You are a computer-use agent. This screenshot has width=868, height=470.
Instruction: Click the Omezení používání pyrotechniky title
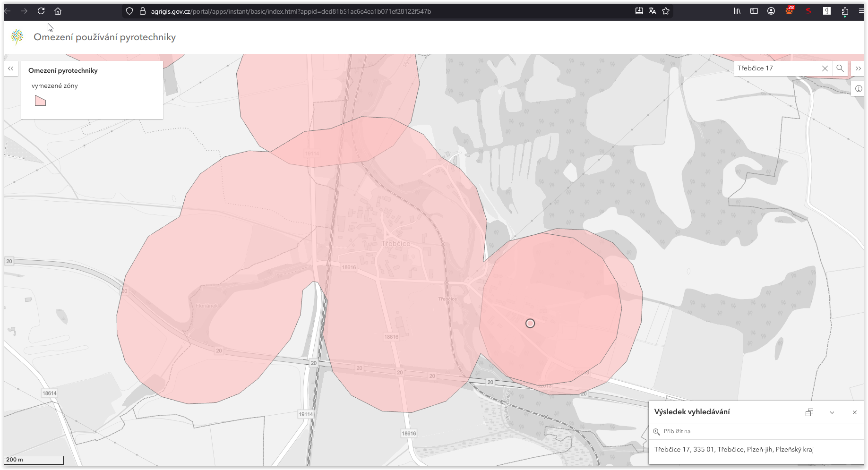[104, 37]
